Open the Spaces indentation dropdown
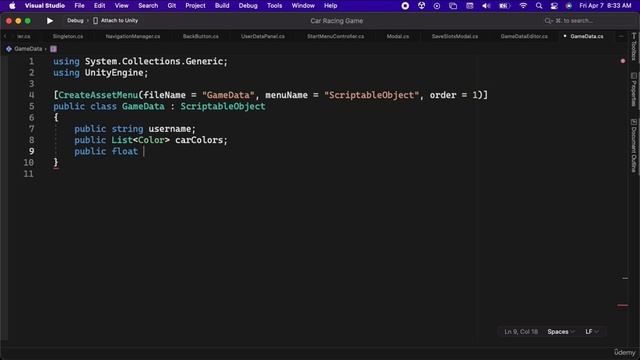The image size is (640, 360). tap(560, 332)
